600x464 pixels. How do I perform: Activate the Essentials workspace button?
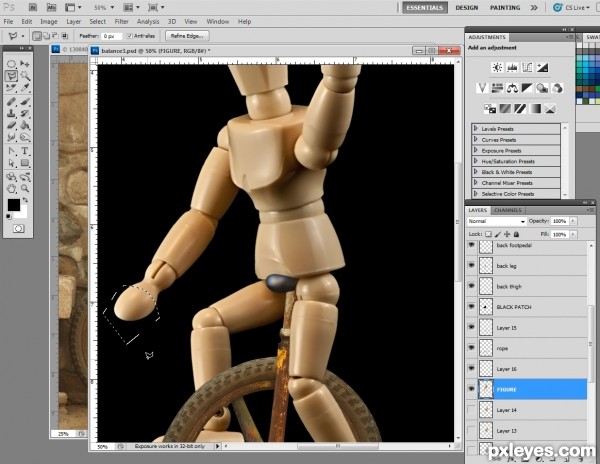coord(424,8)
